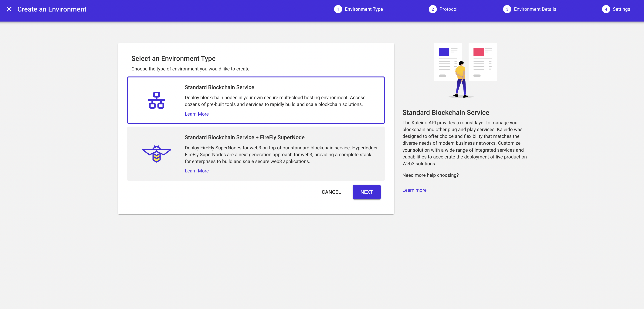Screen dimensions: 644x309
Task: Open Learn More under Standard Blockchain Service
Action: pos(196,114)
